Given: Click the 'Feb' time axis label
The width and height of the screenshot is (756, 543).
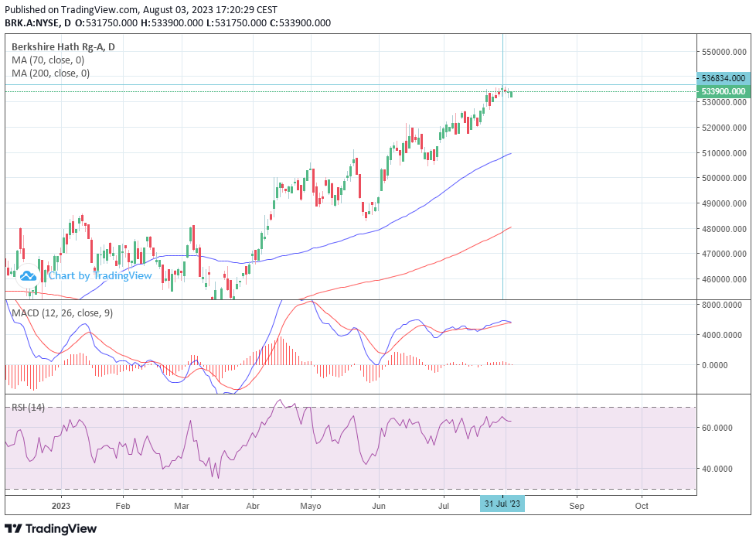Looking at the screenshot, I should click(x=123, y=506).
